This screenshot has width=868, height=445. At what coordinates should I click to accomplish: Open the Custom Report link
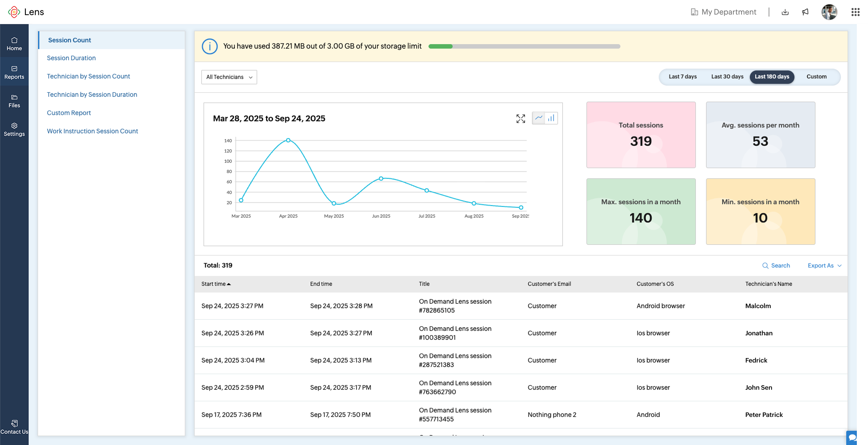pos(69,113)
